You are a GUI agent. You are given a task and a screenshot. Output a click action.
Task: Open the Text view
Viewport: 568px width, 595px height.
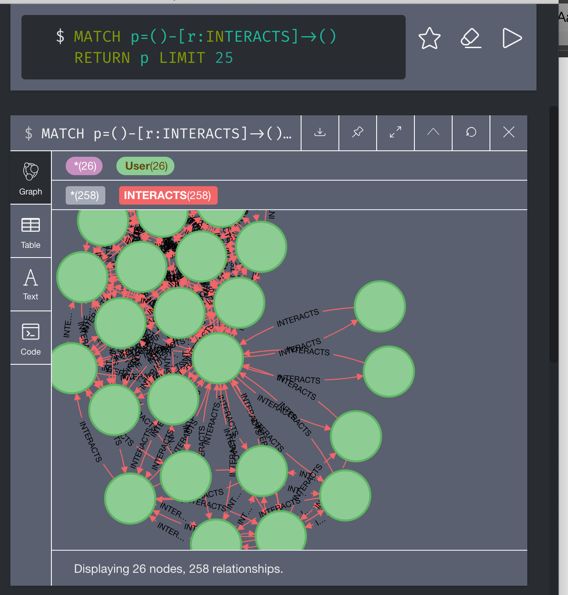[31, 284]
